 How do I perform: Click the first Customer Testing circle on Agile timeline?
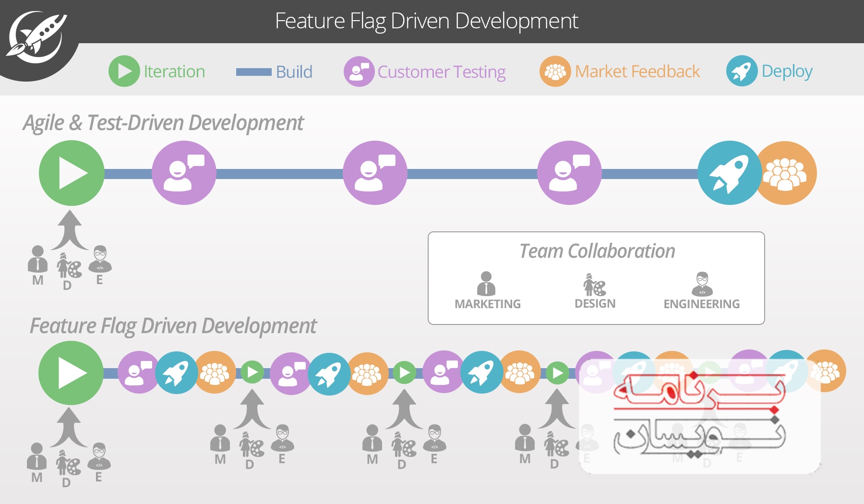(184, 173)
